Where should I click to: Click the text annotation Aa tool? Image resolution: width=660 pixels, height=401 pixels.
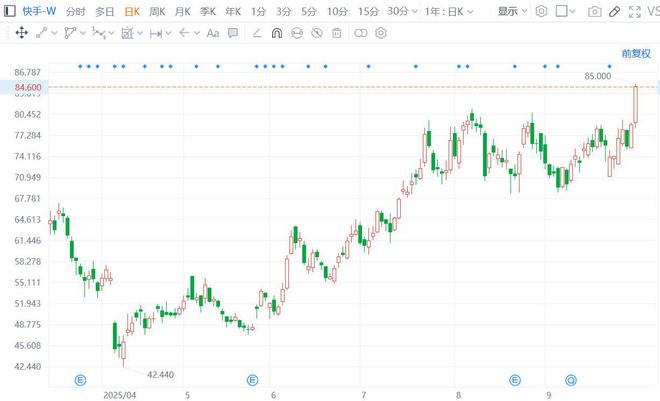(212, 33)
